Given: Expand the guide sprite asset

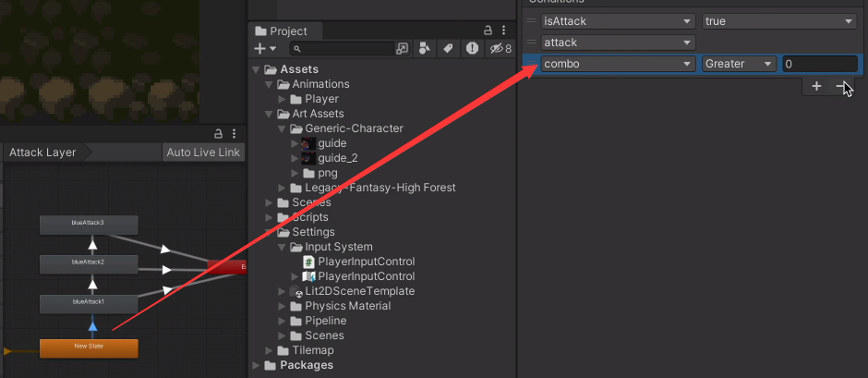Looking at the screenshot, I should click(295, 143).
